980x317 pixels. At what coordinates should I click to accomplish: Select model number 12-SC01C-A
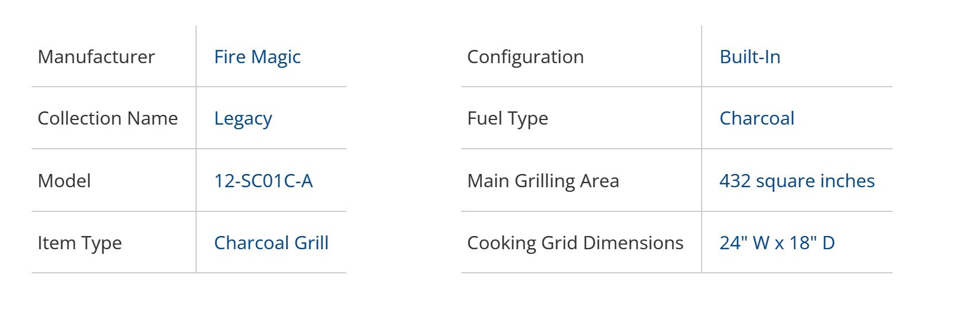pyautogui.click(x=263, y=181)
